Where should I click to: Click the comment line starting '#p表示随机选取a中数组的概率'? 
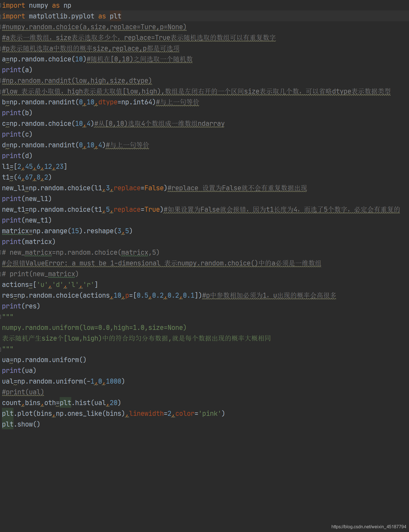[x=91, y=48]
